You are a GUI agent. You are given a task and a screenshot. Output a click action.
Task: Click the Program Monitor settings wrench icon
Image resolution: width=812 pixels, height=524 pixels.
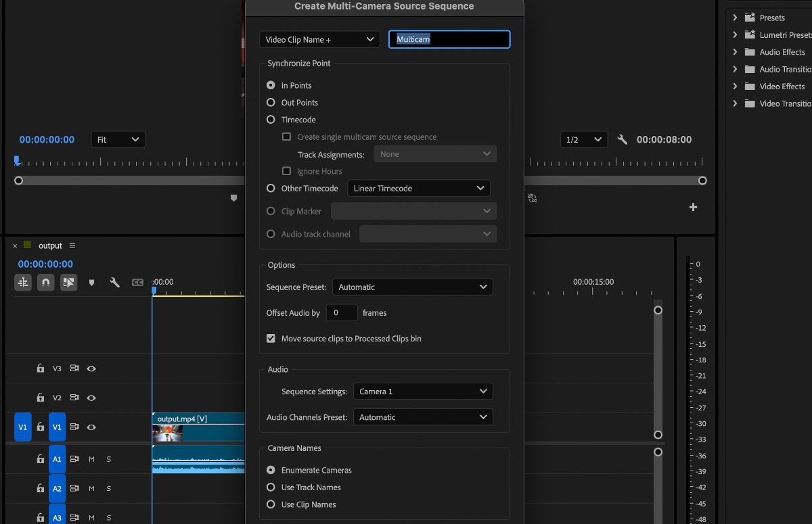click(x=623, y=139)
